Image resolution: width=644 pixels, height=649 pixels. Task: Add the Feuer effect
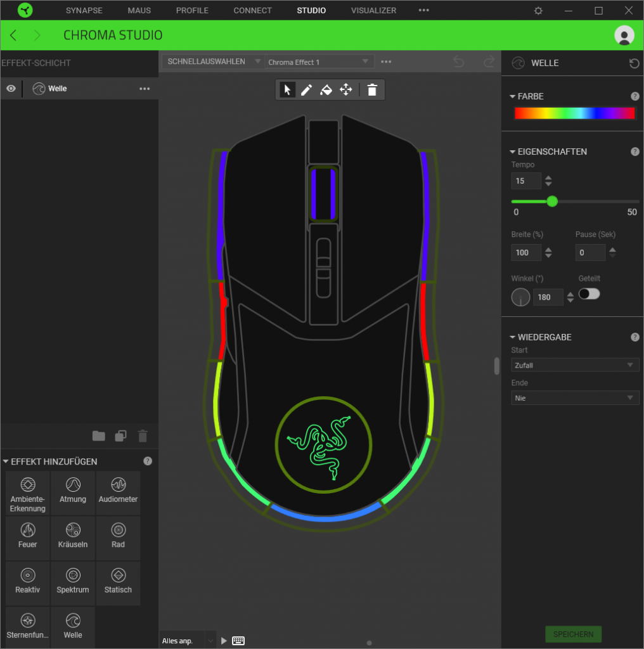[28, 539]
